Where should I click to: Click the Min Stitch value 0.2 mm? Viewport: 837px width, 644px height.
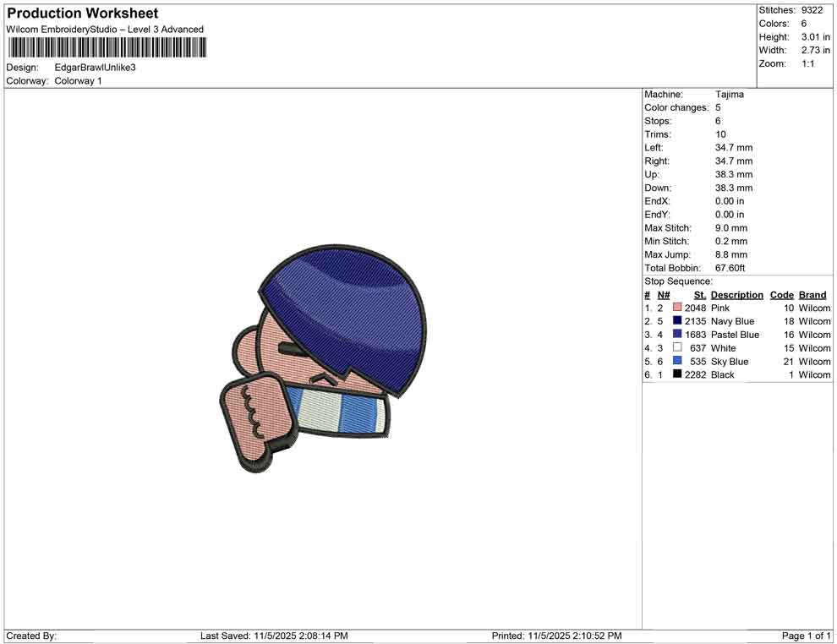click(731, 241)
